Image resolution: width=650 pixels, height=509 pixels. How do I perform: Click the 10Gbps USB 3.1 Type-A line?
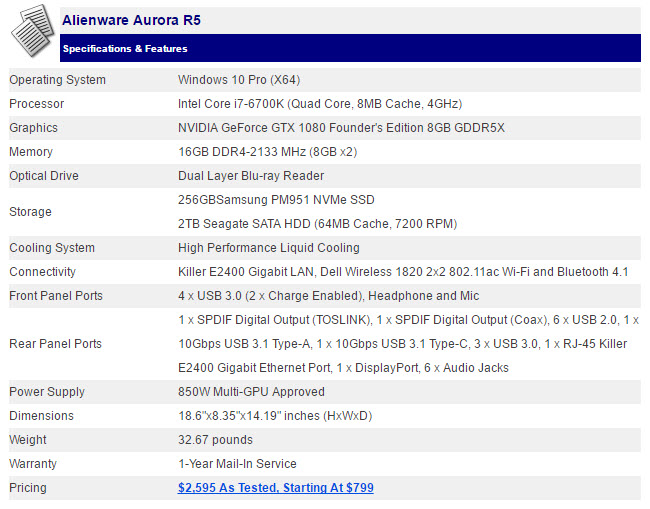pyautogui.click(x=403, y=344)
